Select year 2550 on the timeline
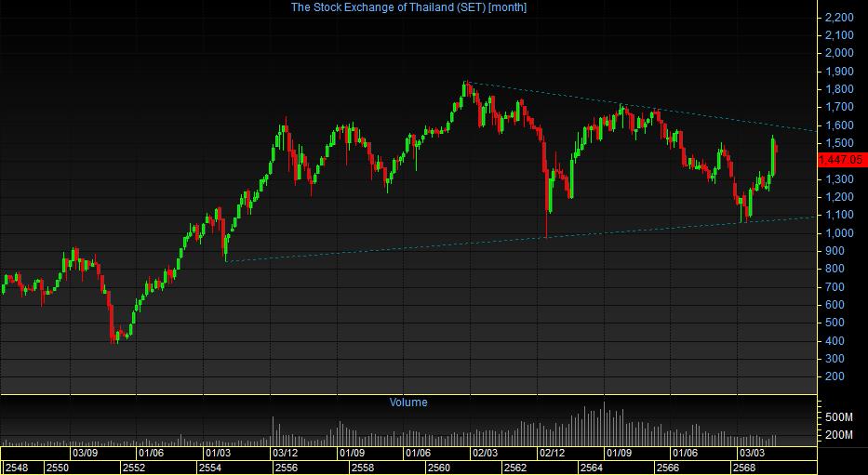The width and height of the screenshot is (868, 475). pos(58,468)
